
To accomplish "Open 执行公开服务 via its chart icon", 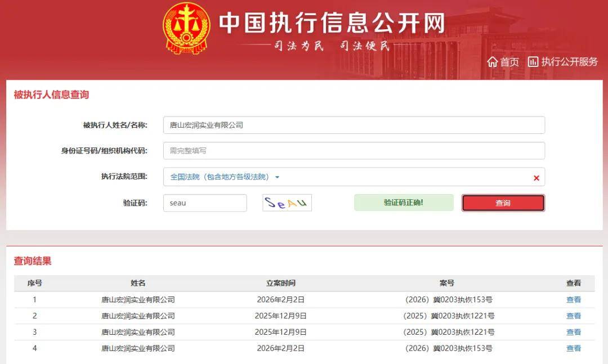I will coord(533,62).
